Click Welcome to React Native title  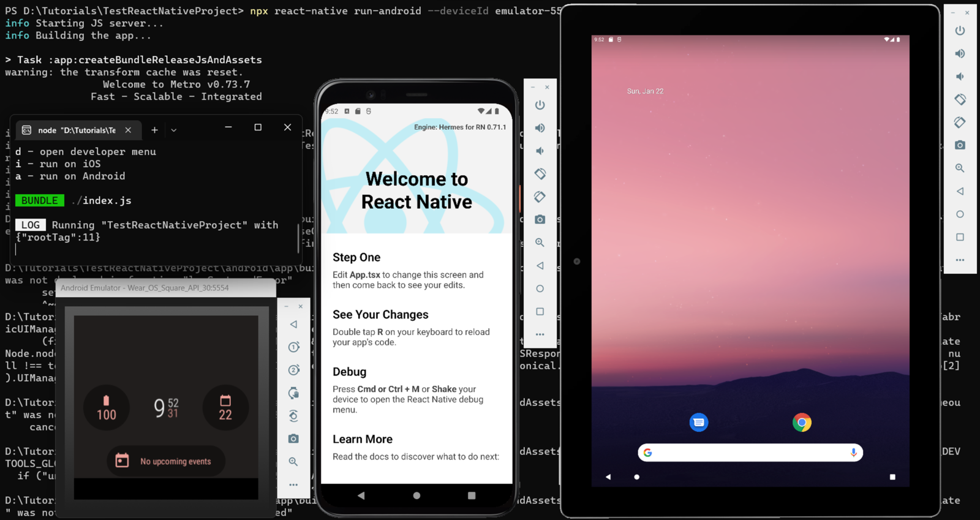click(417, 190)
